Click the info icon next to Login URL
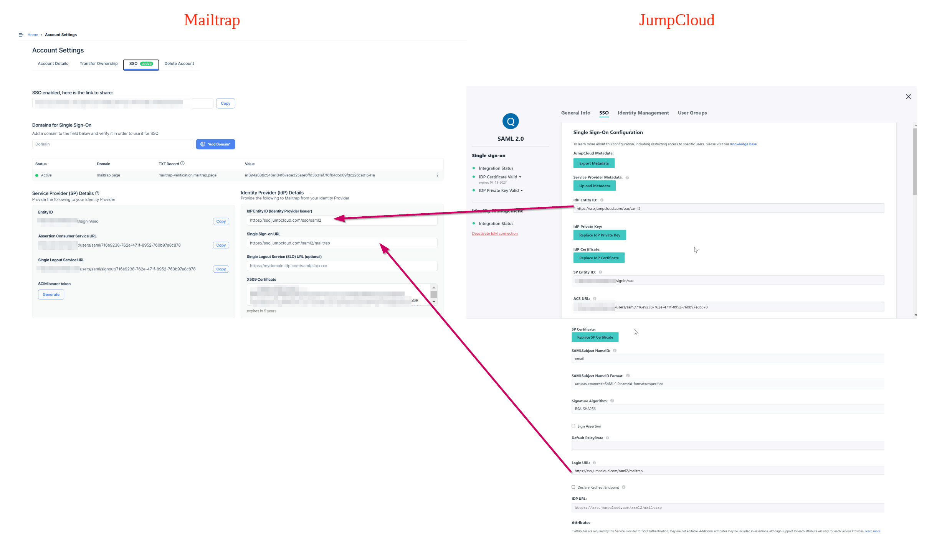The image size is (942, 560). pyautogui.click(x=594, y=463)
